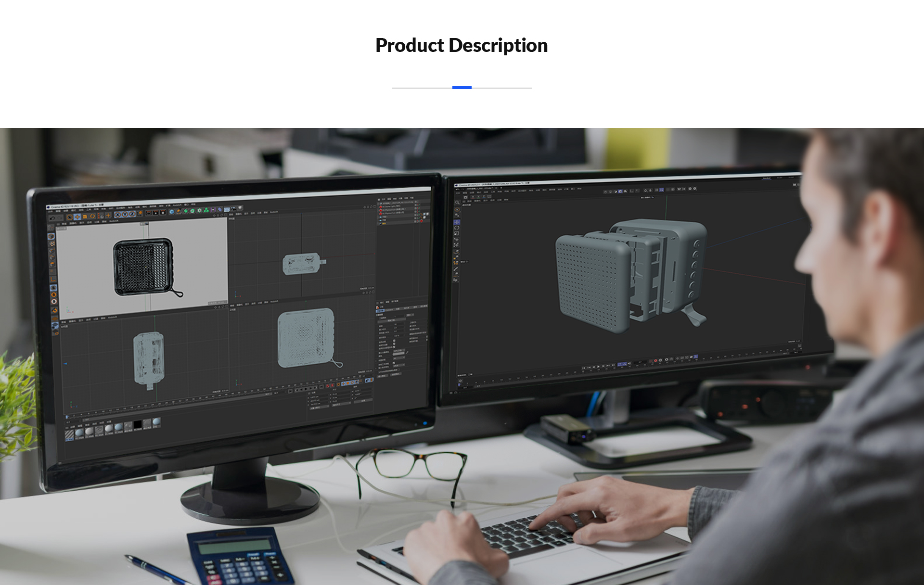Image resolution: width=924 pixels, height=586 pixels.
Task: Select the Rotate tool in left monitor toolbar
Action: [92, 216]
